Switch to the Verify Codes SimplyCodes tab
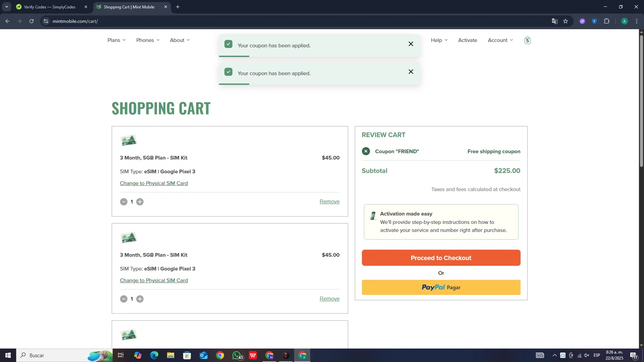The image size is (644, 362). pos(49,7)
